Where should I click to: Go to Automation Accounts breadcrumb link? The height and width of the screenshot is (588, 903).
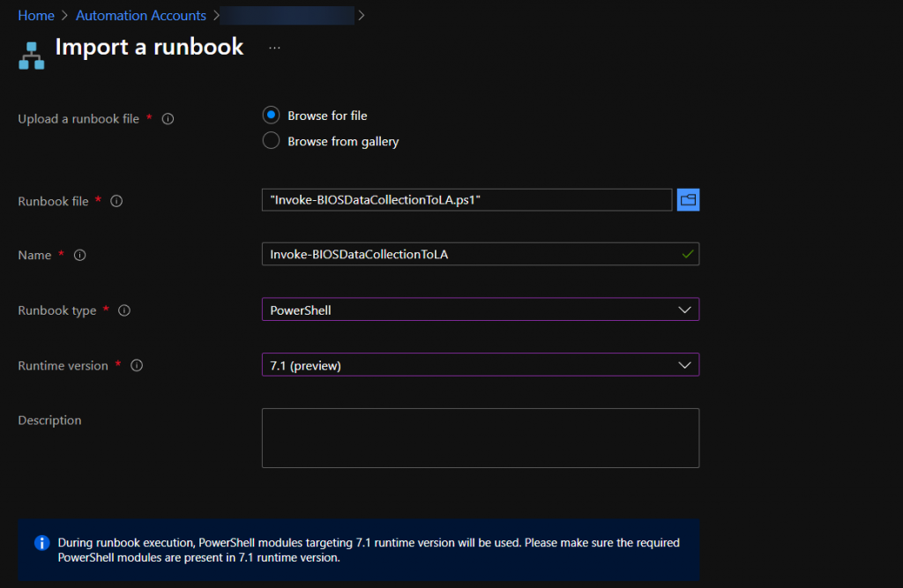coord(141,16)
